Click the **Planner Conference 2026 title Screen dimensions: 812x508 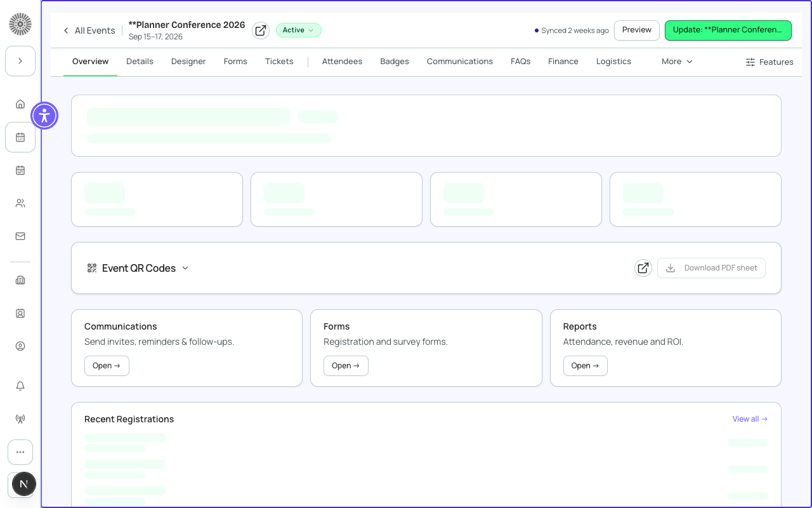[x=187, y=25]
